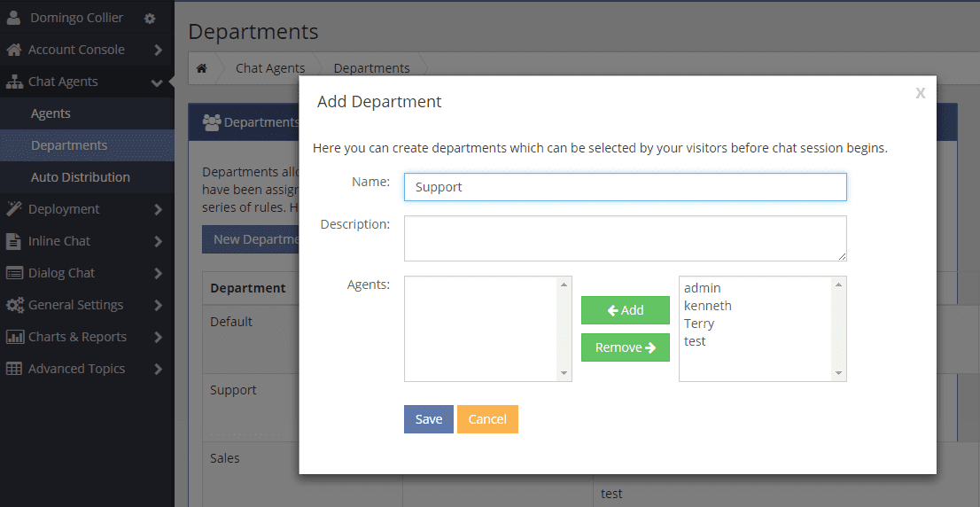The width and height of the screenshot is (980, 507).
Task: Click the Dialog Chat list icon
Action: coord(14,273)
